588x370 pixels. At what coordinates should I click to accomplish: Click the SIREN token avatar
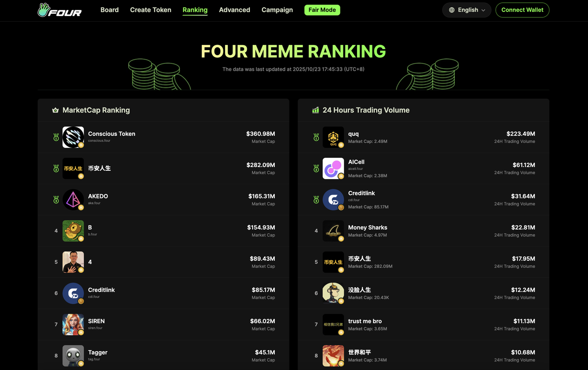tap(73, 325)
